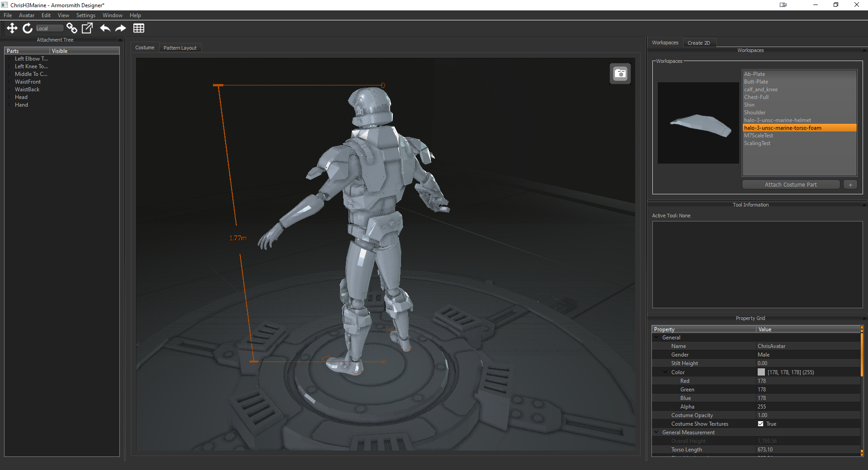
Task: Click the pop-out export arrow icon
Action: click(x=87, y=28)
